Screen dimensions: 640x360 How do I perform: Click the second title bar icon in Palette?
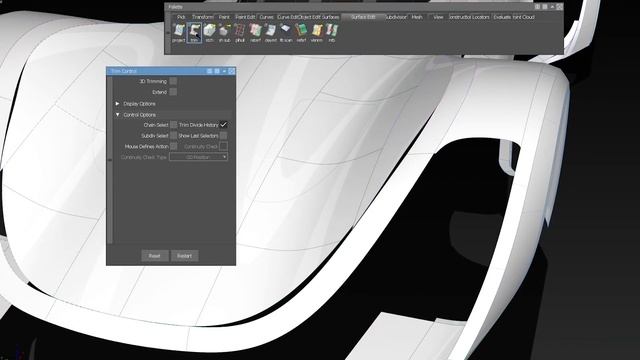click(x=545, y=7)
